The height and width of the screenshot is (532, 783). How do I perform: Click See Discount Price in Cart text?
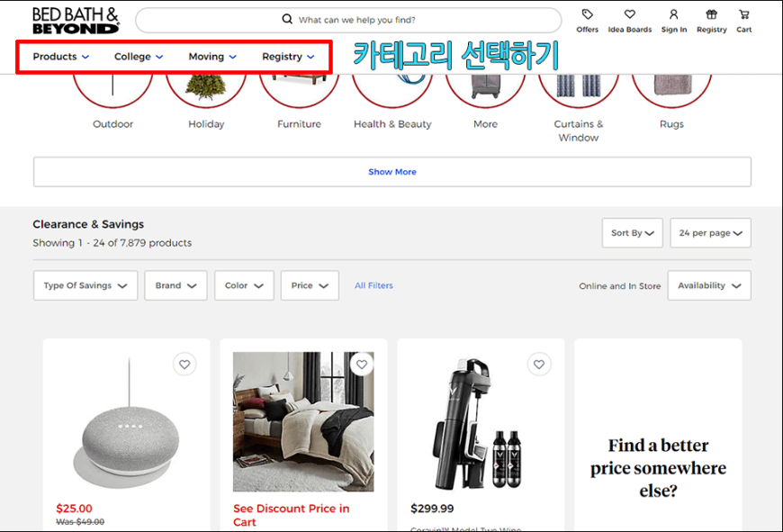(x=291, y=515)
